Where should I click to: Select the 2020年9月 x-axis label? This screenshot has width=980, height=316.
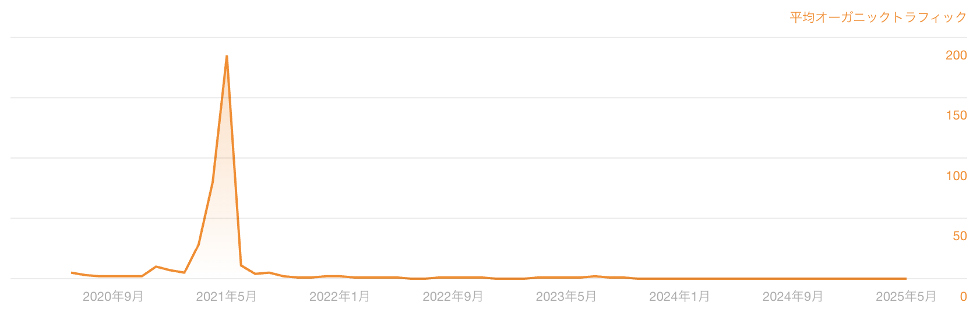coord(113,296)
